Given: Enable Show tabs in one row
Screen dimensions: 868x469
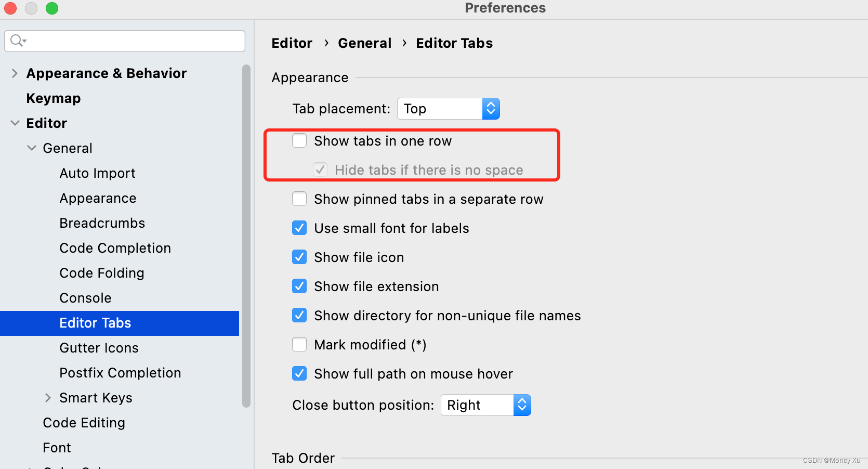Looking at the screenshot, I should pyautogui.click(x=299, y=141).
